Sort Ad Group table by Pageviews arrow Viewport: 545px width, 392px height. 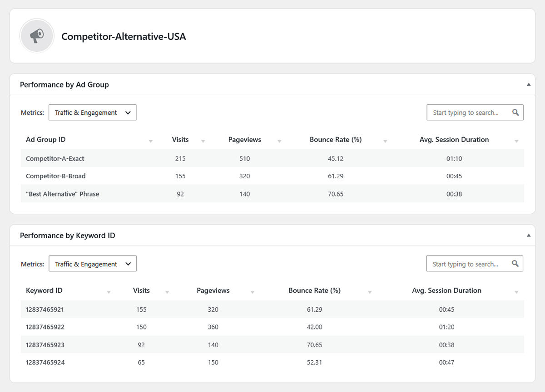click(279, 142)
